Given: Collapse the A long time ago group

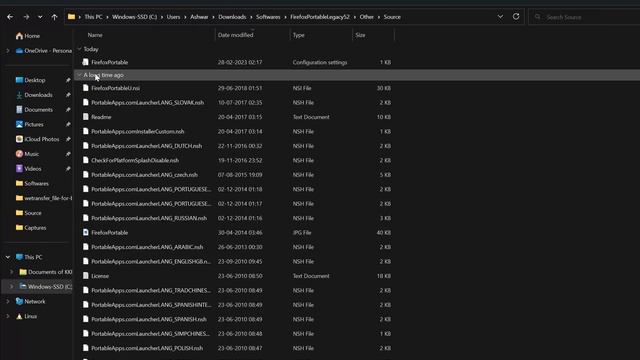Looking at the screenshot, I should (80, 75).
